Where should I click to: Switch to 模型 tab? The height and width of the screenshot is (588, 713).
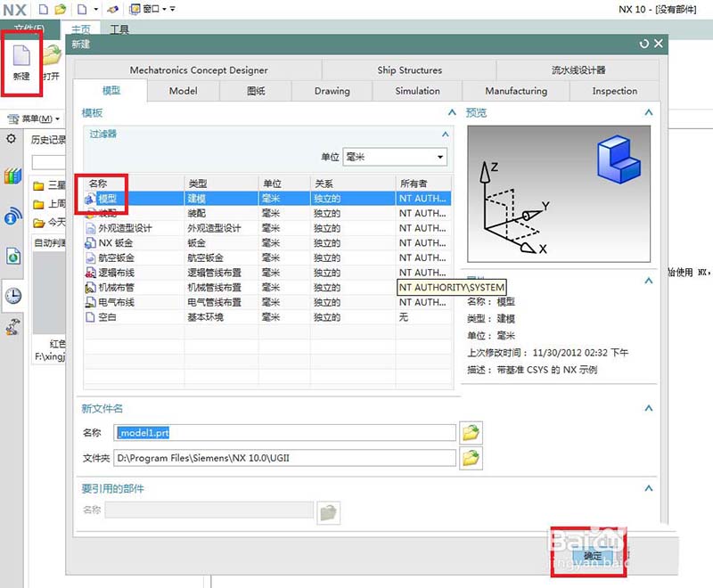pyautogui.click(x=111, y=90)
